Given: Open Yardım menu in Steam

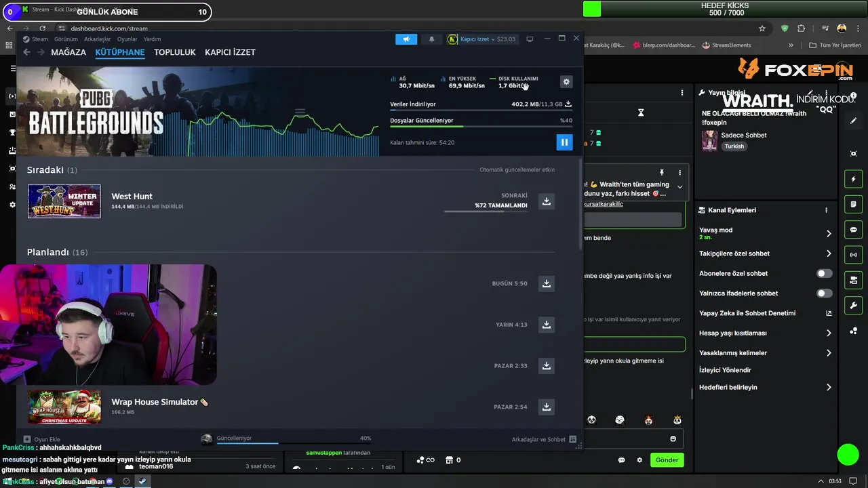Looking at the screenshot, I should tap(153, 39).
